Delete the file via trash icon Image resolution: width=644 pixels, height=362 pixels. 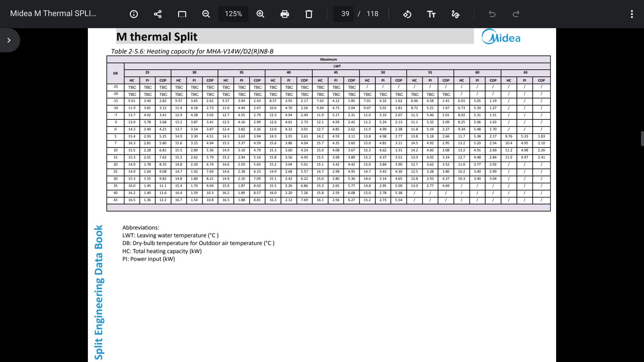pyautogui.click(x=309, y=14)
